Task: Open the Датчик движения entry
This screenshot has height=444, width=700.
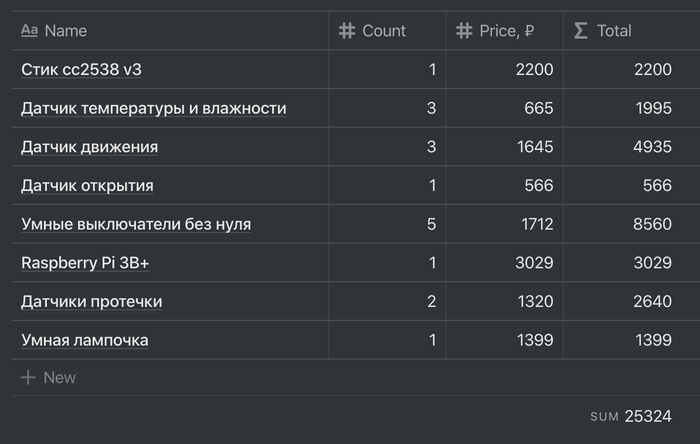Action: click(x=89, y=147)
